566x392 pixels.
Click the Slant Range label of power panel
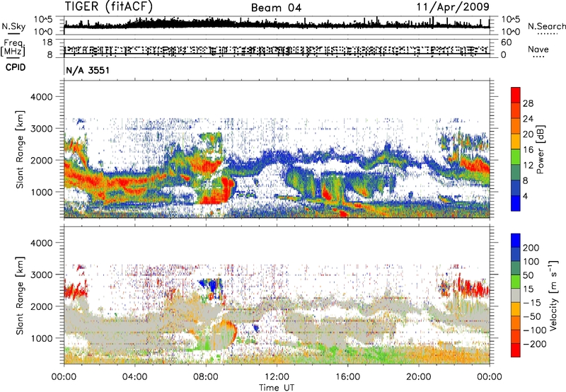[20, 149]
